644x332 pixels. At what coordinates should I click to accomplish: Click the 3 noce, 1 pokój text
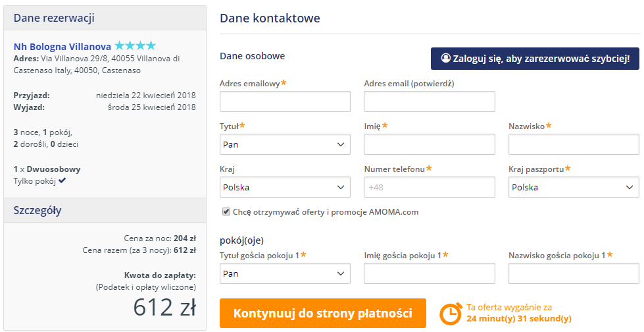pos(43,132)
